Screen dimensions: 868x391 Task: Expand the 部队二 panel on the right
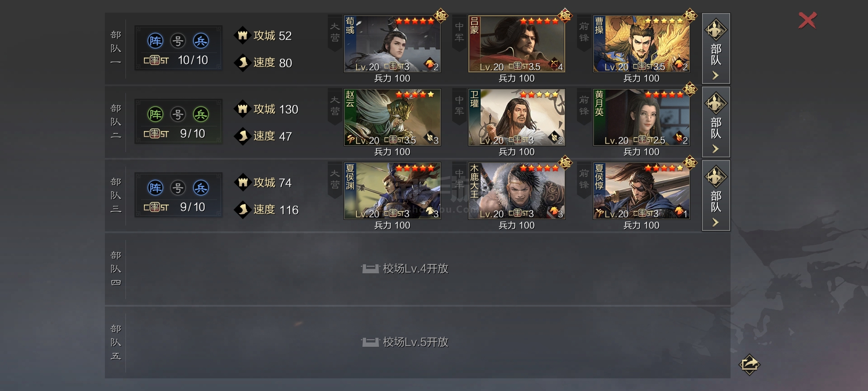(716, 122)
